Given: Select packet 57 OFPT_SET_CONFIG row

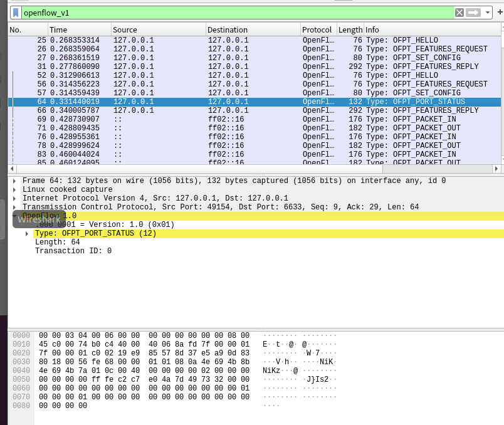Looking at the screenshot, I should (x=255, y=93).
